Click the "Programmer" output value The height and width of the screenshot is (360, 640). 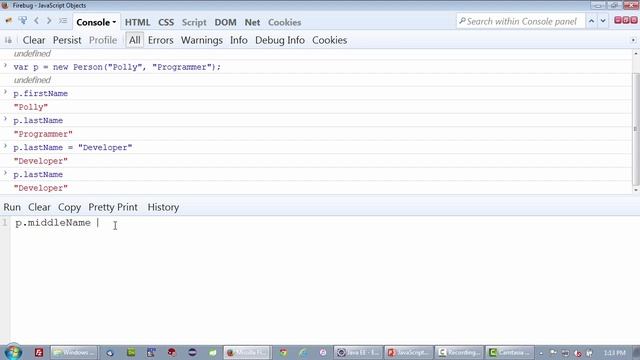(43, 134)
